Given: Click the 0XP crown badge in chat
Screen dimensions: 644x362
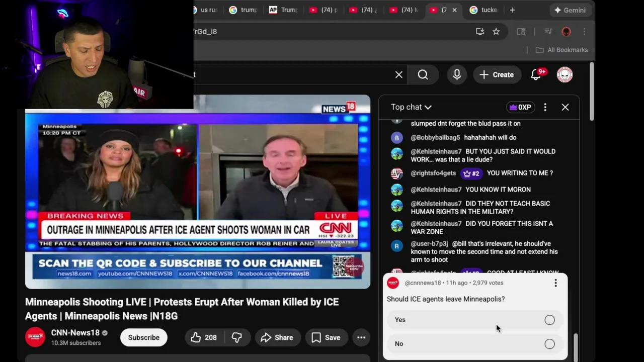Looking at the screenshot, I should tap(520, 107).
